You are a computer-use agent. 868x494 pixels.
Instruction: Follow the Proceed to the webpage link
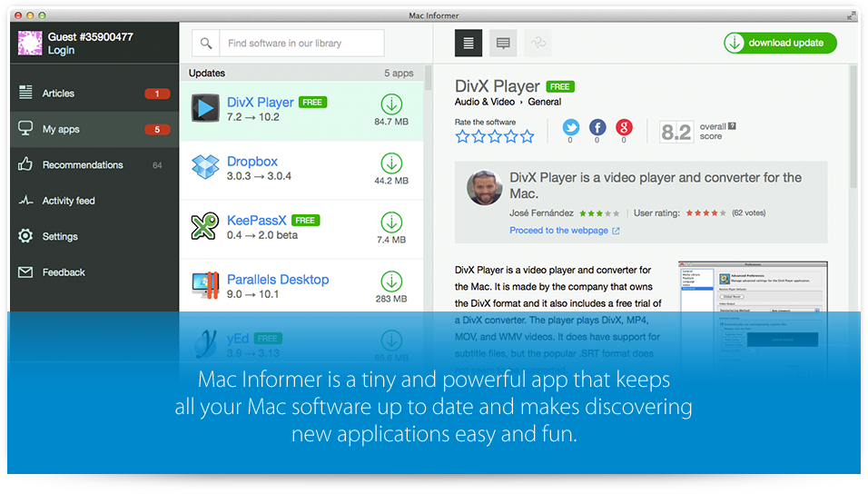coord(558,231)
